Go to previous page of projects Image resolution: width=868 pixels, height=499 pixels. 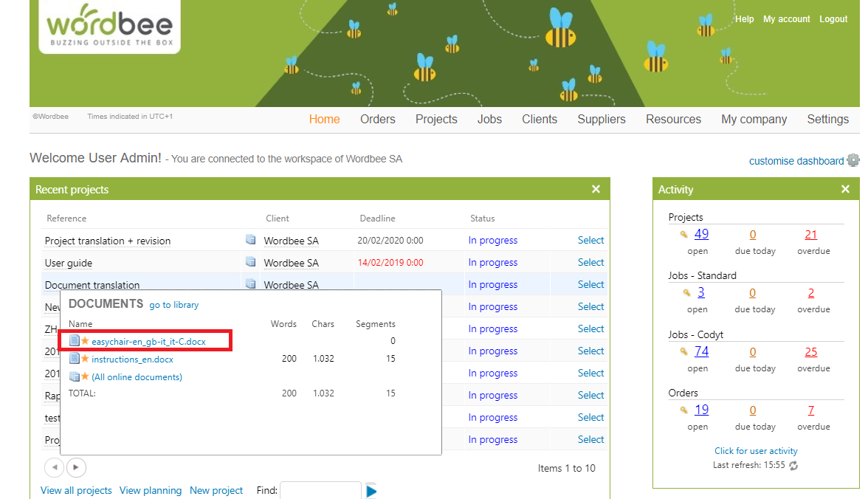(x=55, y=467)
